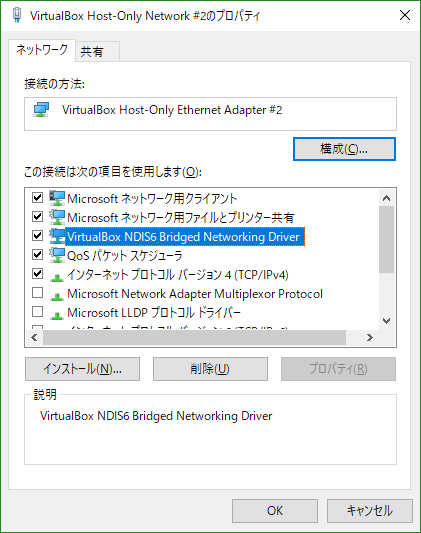The height and width of the screenshot is (533, 421).
Task: Click the vertical scrollbar thumb in list
Action: pos(386,239)
